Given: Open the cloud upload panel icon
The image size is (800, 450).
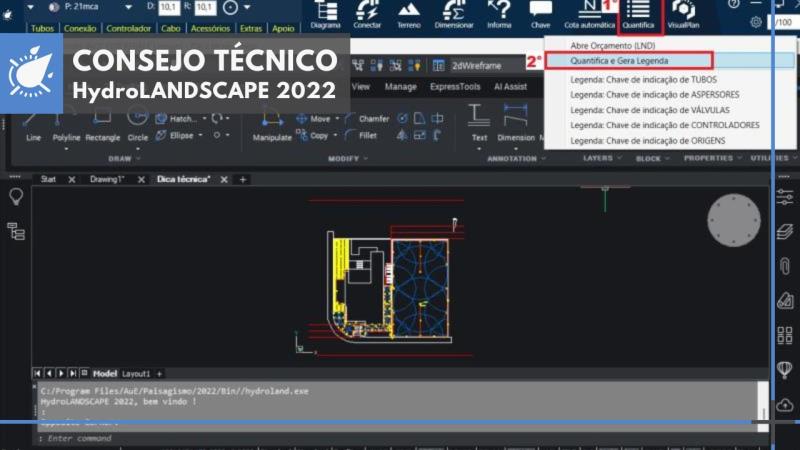Looking at the screenshot, I should pyautogui.click(x=785, y=405).
